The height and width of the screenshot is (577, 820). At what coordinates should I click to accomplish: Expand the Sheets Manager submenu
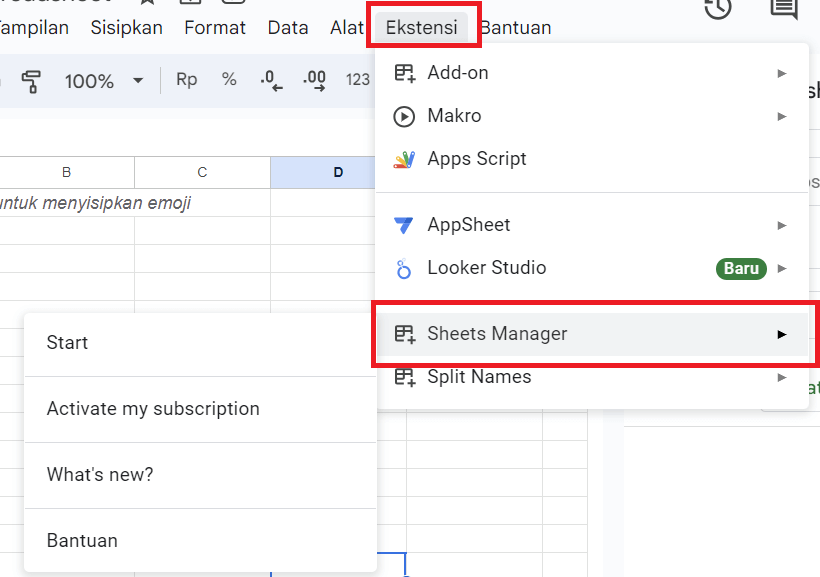click(x=782, y=333)
